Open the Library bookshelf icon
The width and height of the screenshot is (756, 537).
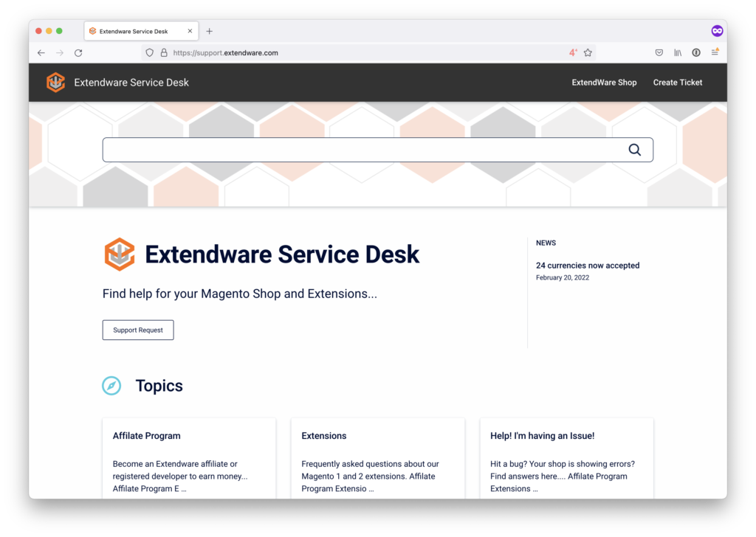tap(678, 52)
